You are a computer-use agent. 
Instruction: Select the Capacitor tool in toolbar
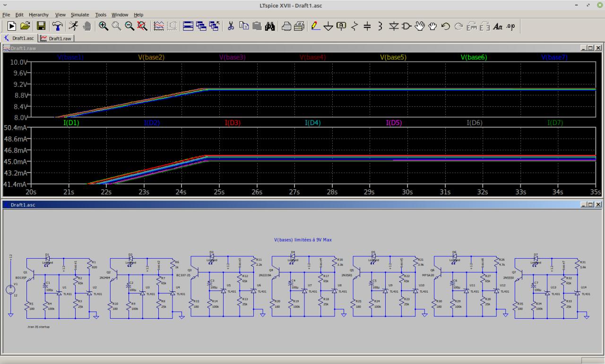coord(367,26)
